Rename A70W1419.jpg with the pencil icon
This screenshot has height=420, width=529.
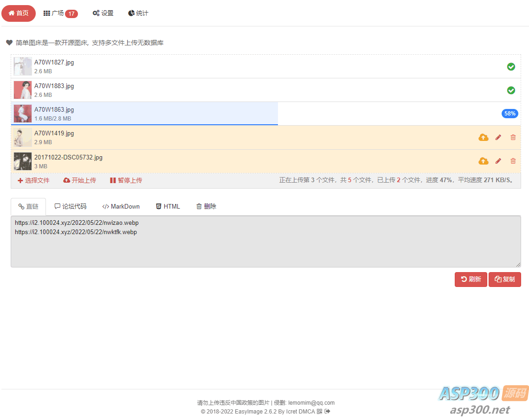[x=498, y=137]
